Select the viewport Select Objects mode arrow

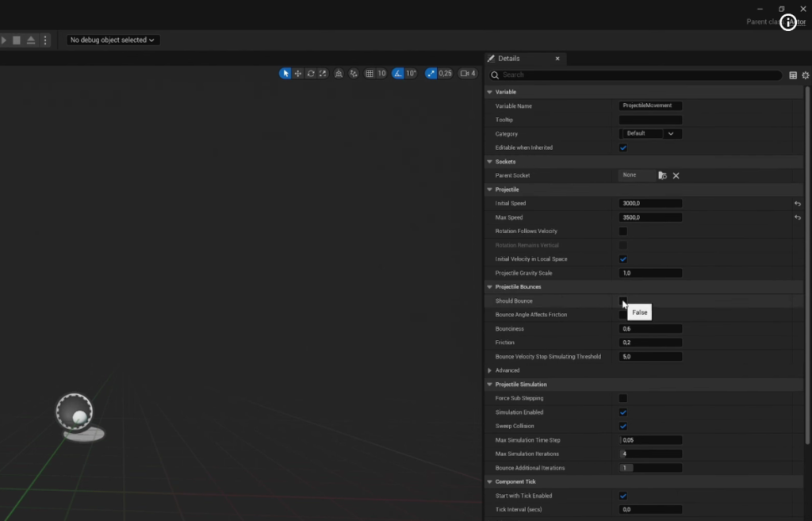(x=285, y=74)
